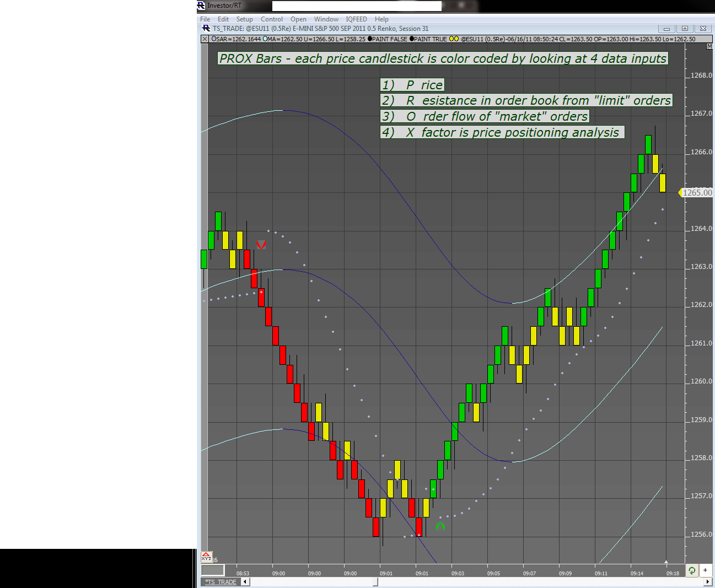Open the IQFEED menu
Image resolution: width=715 pixels, height=588 pixels.
click(356, 19)
